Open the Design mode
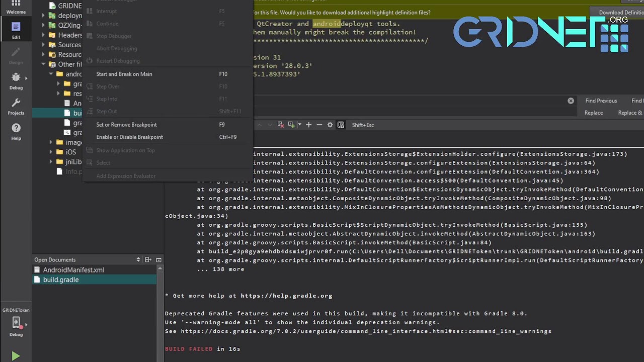Image resolution: width=644 pixels, height=362 pixels. (16, 56)
